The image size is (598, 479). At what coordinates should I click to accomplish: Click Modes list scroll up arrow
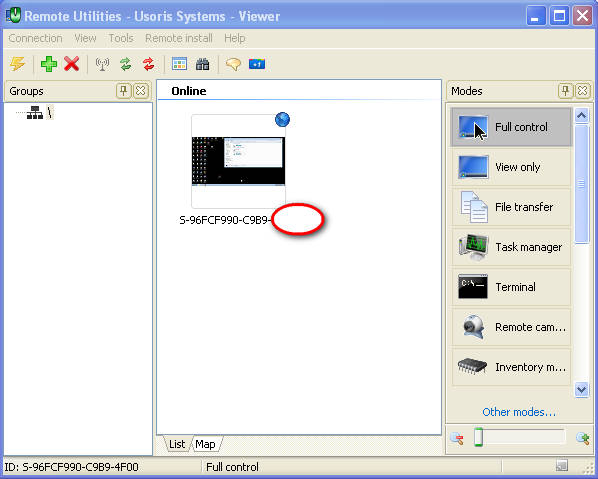(582, 115)
